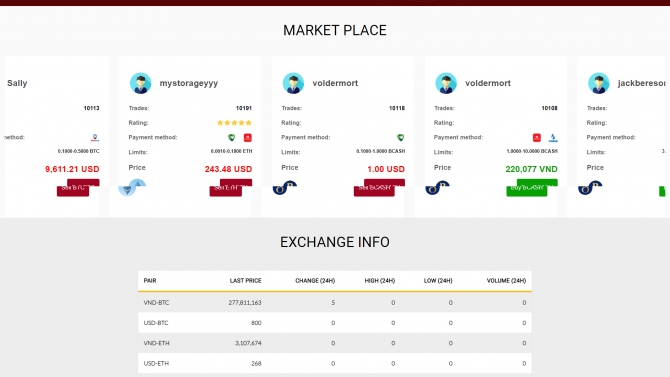
Task: Click jackbereso's avatar icon
Action: [x=599, y=83]
